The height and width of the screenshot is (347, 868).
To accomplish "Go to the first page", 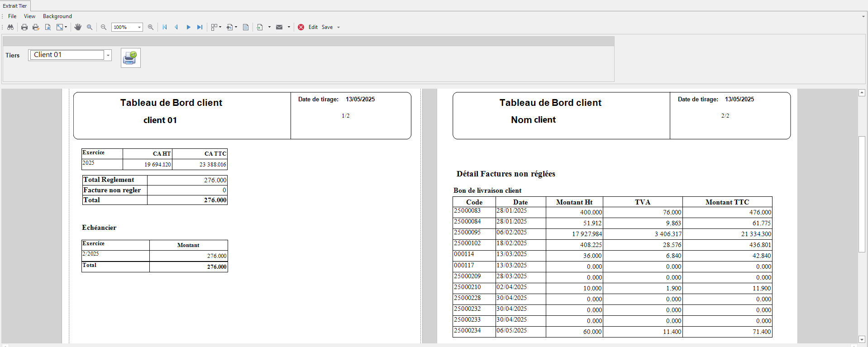I will tap(165, 27).
